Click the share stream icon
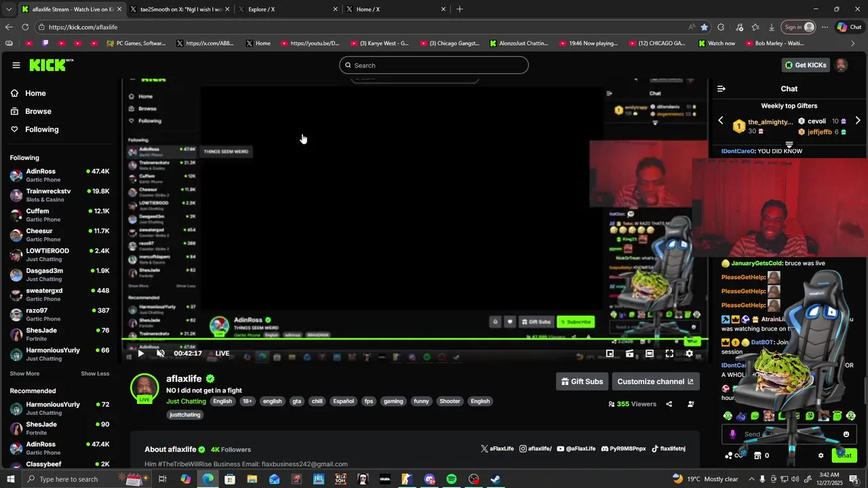The image size is (868, 488). 669,404
